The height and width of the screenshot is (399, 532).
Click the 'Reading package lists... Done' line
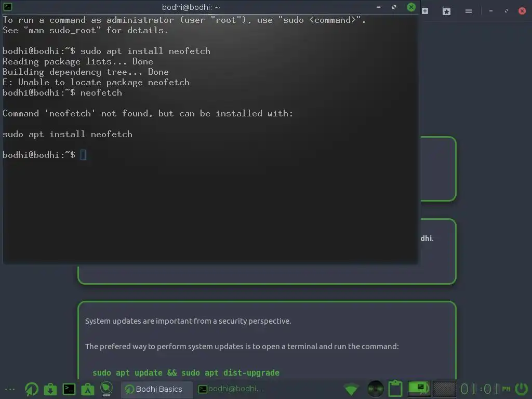78,62
